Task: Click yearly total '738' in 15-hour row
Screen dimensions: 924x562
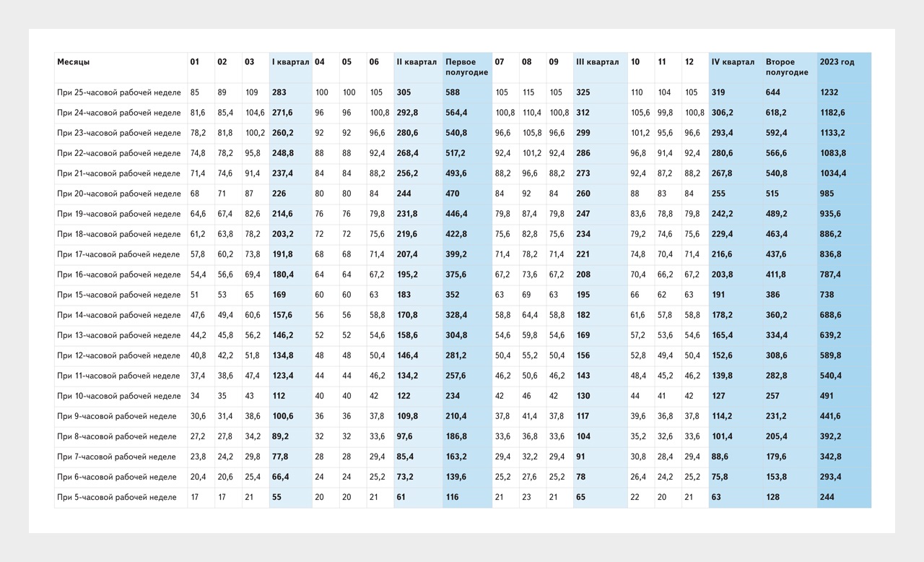Action: pyautogui.click(x=827, y=295)
